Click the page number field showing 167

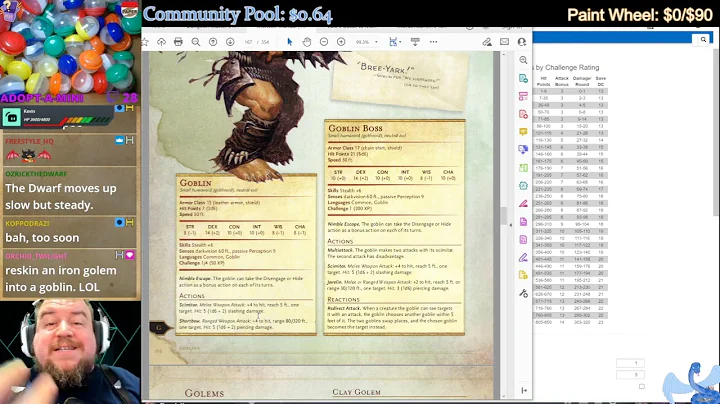(248, 42)
